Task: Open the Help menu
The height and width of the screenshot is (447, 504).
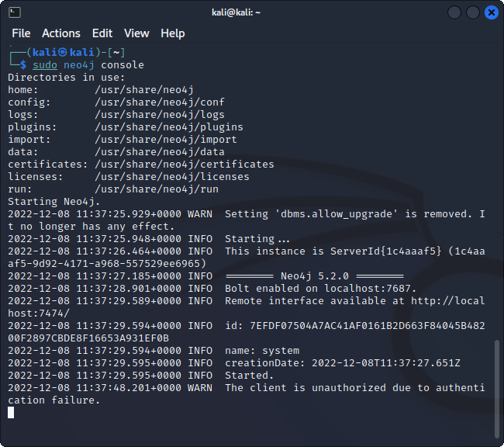Action: click(x=172, y=33)
